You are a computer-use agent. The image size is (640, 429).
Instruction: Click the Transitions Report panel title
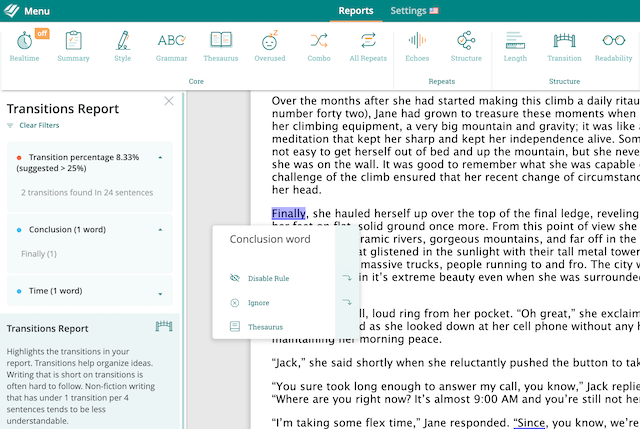(x=63, y=109)
